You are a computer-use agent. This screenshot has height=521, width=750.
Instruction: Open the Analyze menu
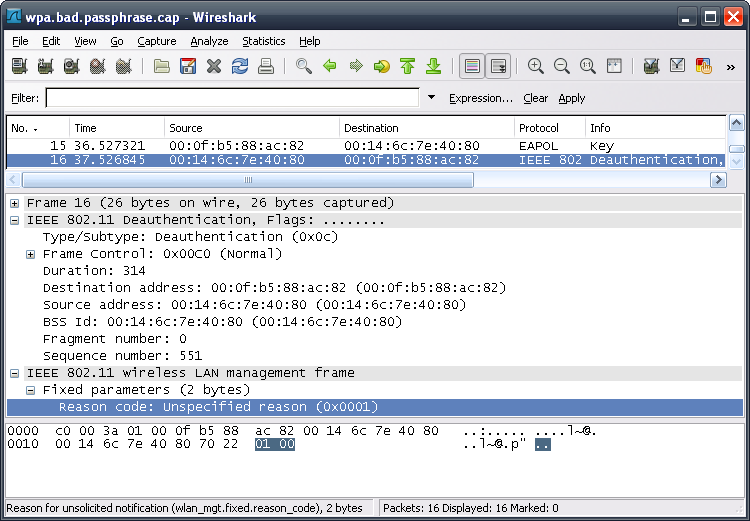pyautogui.click(x=209, y=41)
